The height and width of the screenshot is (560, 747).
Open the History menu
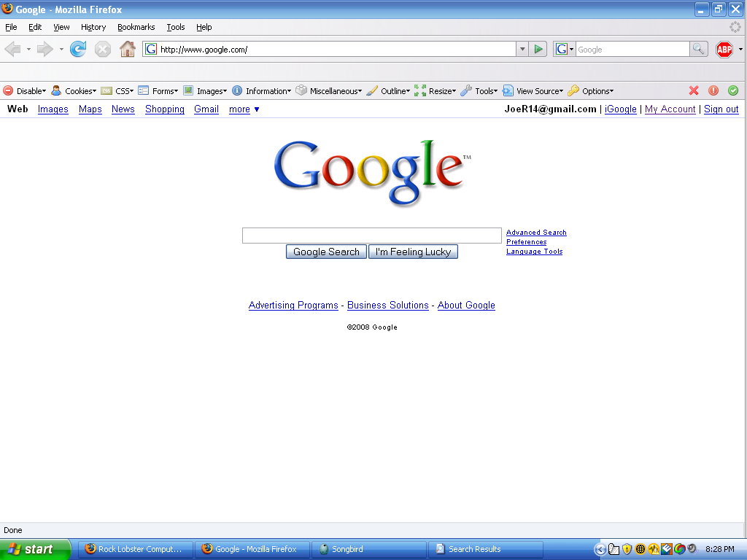tap(93, 27)
